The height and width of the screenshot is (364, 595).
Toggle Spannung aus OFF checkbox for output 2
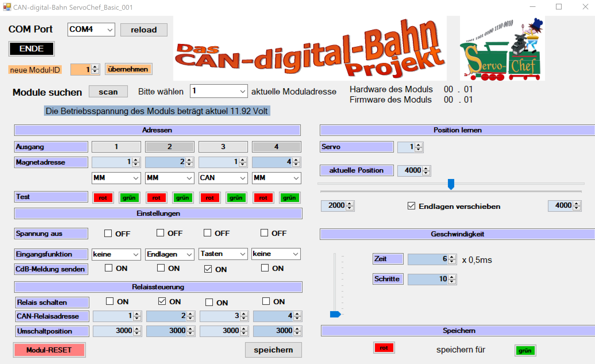tap(160, 233)
